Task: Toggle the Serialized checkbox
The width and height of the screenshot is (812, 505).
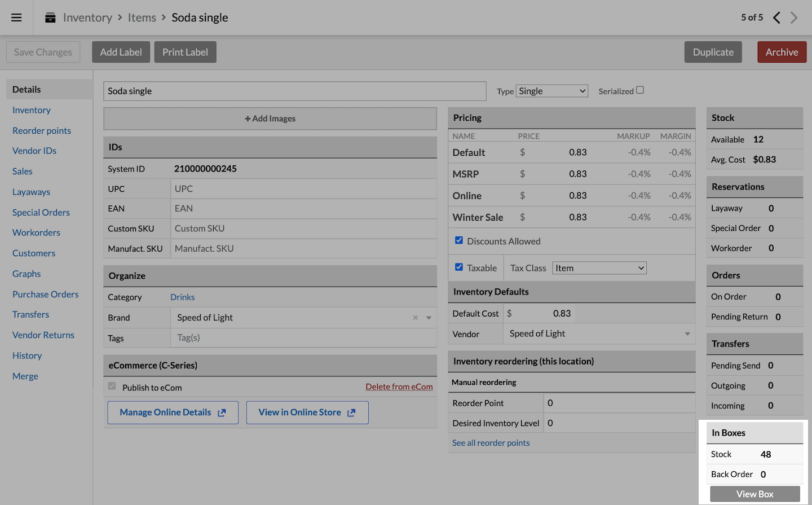Action: (640, 90)
